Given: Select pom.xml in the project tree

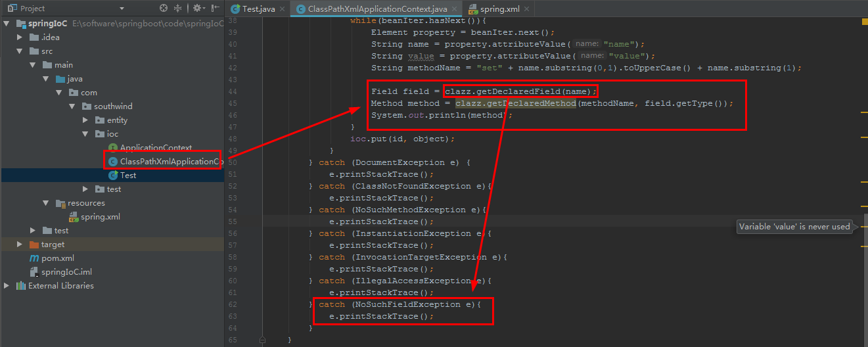Looking at the screenshot, I should click(58, 258).
